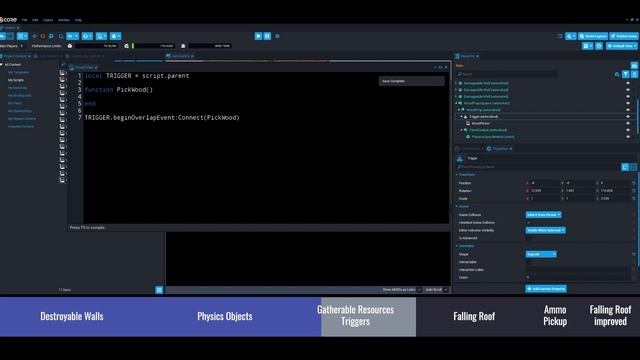Screen dimensions: 640x360
Task: Pause the preview with the pause button
Action: [267, 36]
